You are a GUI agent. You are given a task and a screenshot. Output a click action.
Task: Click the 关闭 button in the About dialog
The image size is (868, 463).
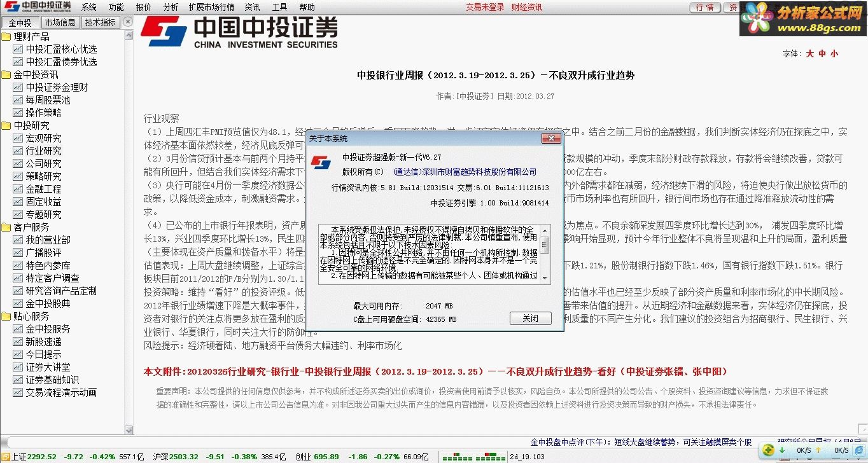coord(530,318)
